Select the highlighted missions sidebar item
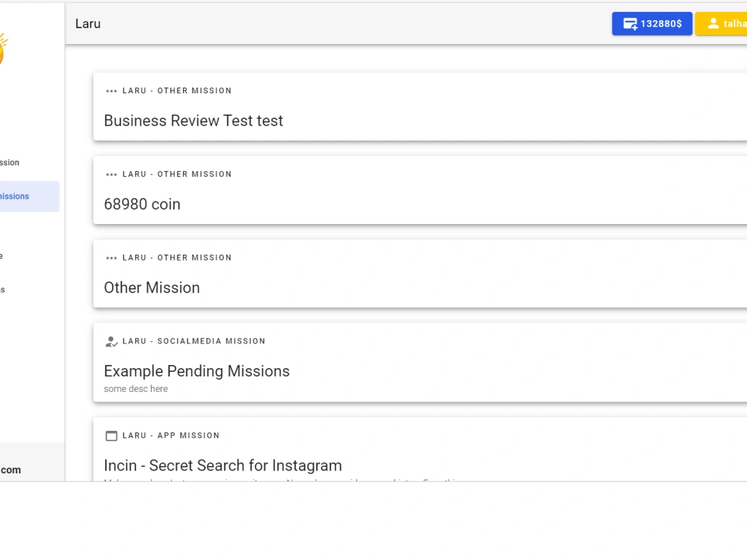The height and width of the screenshot is (560, 747). 30,196
